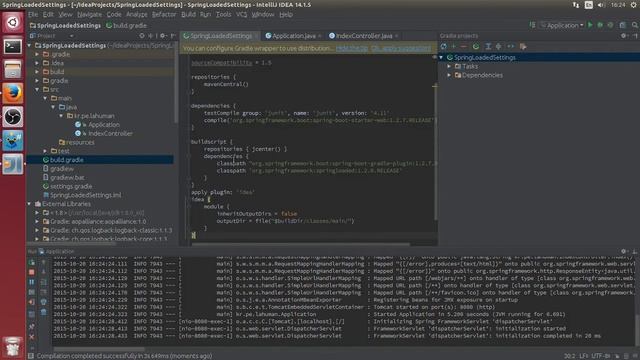Launch Firefox from the Ubuntu launcher
Image resolution: width=640 pixels, height=360 pixels.
coord(13,93)
